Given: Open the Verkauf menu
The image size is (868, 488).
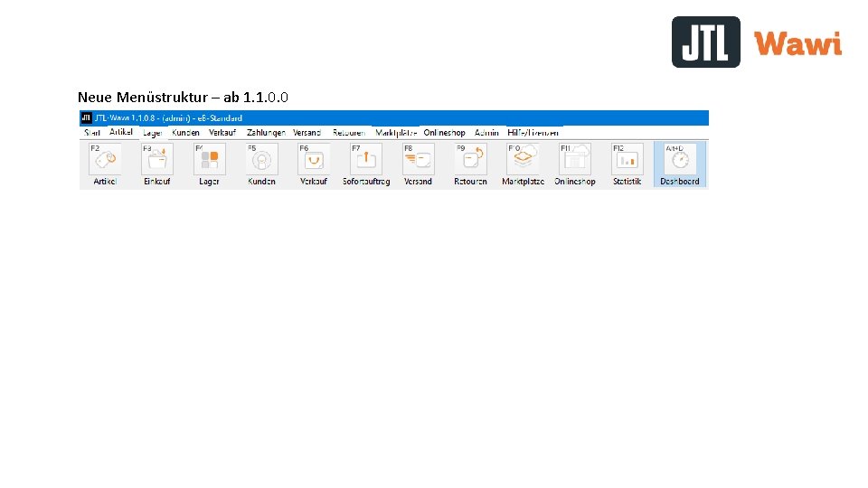Looking at the screenshot, I should [222, 133].
